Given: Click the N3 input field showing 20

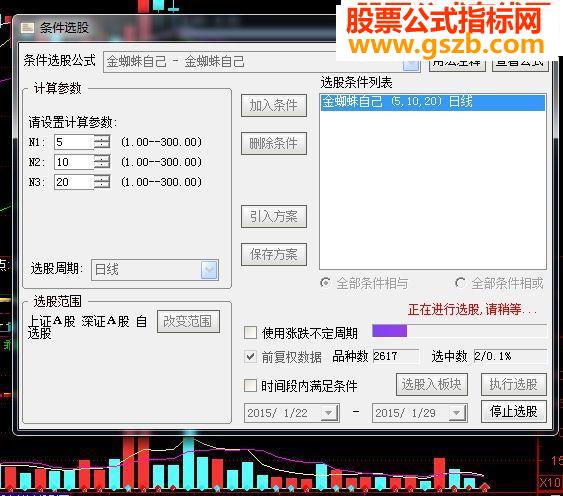Looking at the screenshot, I should [74, 182].
